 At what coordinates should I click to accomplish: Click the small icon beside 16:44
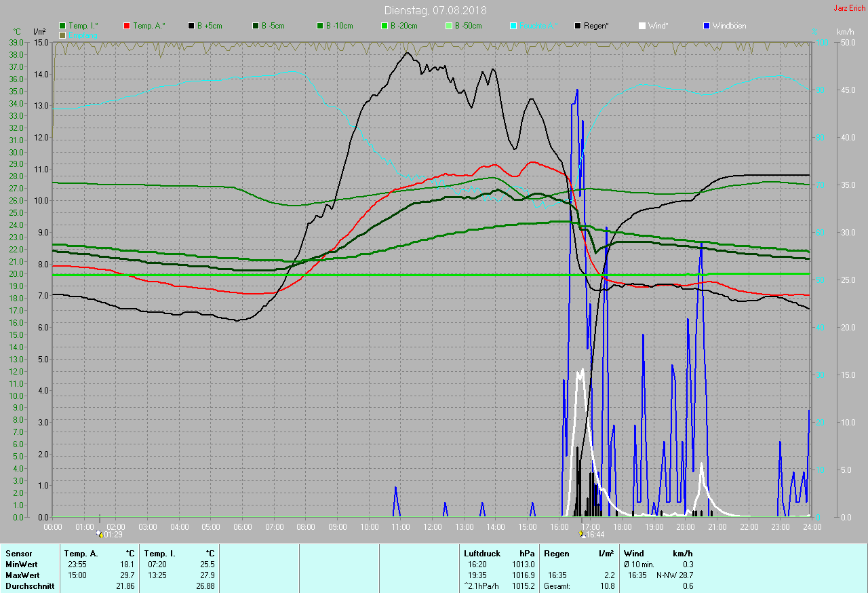tap(581, 534)
